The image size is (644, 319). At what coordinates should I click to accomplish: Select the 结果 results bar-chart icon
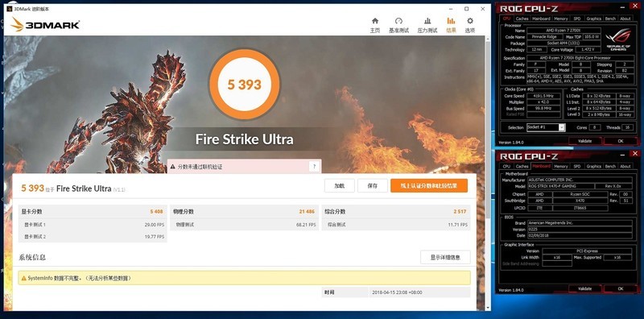coord(451,21)
